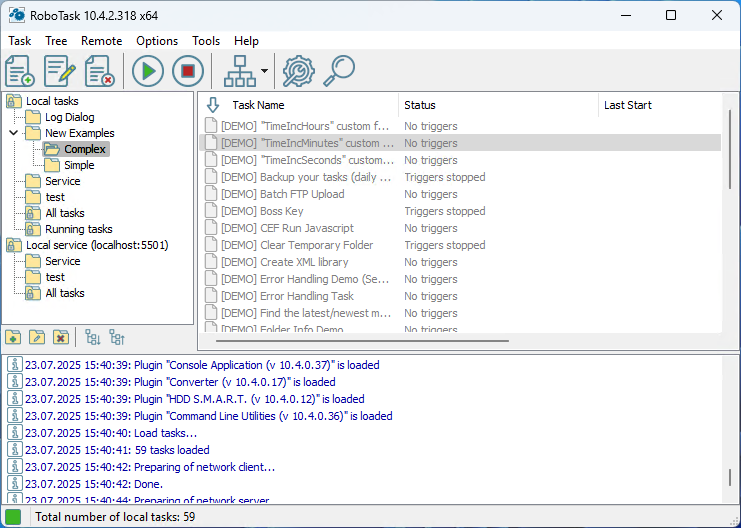Click the network connections toolbar icon

click(x=240, y=71)
